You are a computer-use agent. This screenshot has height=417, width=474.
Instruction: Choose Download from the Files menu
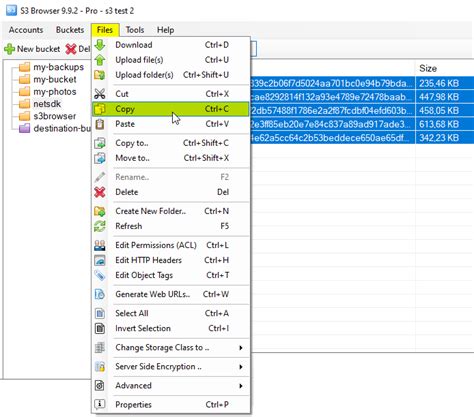point(171,45)
